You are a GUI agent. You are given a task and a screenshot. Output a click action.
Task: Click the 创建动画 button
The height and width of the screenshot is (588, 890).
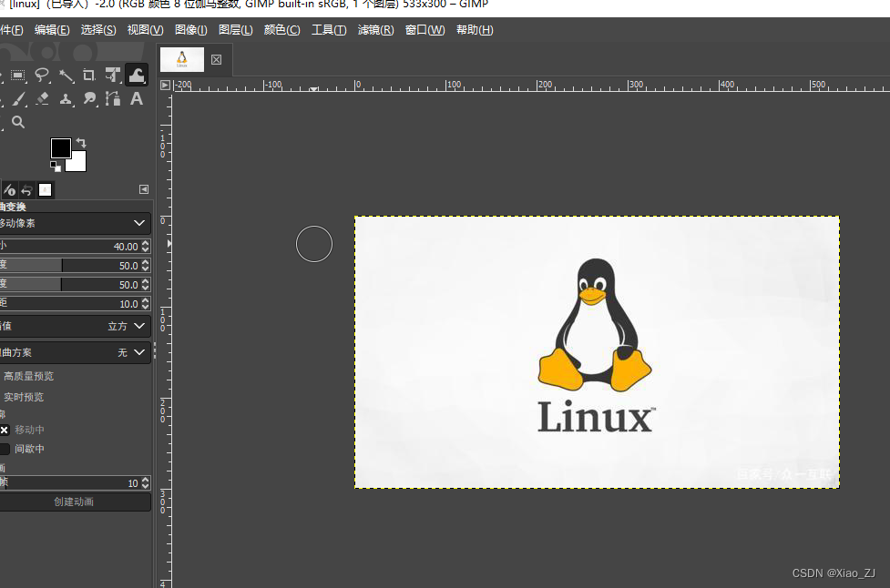[75, 502]
